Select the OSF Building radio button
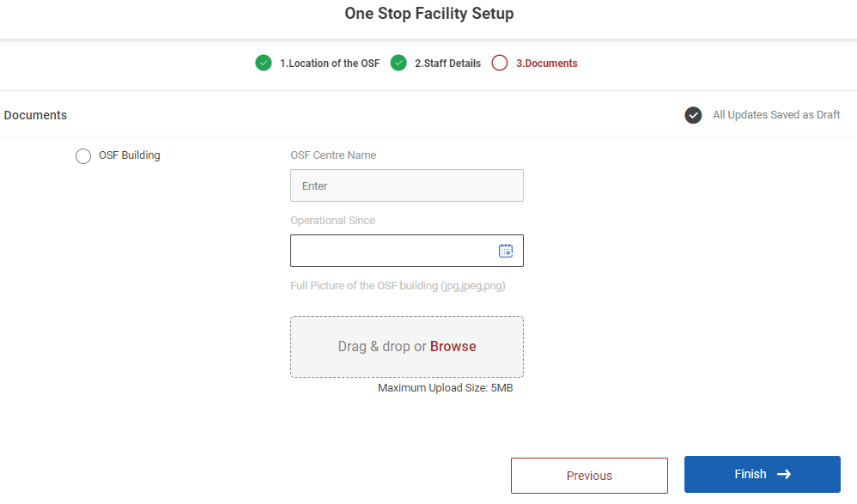Image resolution: width=857 pixels, height=504 pixels. tap(83, 156)
